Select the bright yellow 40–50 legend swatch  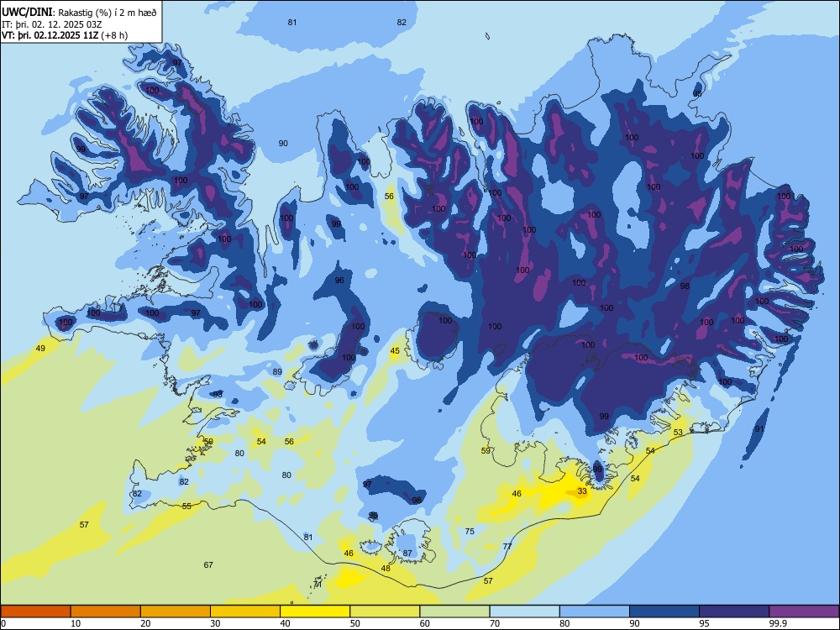pyautogui.click(x=315, y=612)
